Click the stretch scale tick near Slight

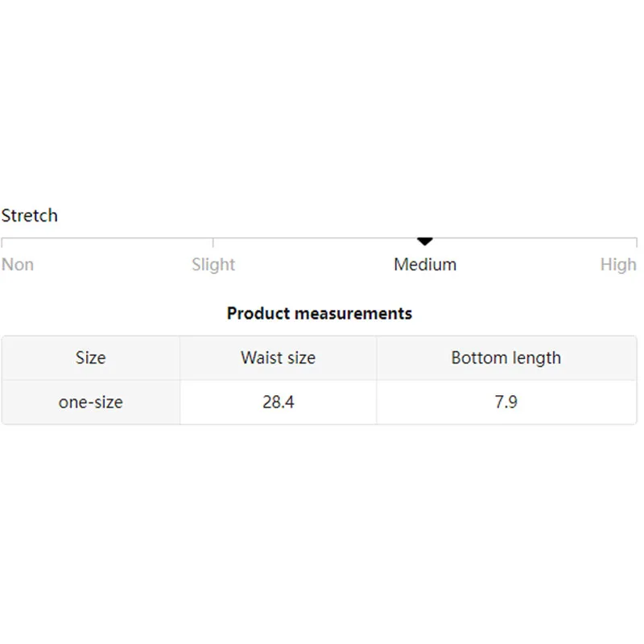(213, 242)
